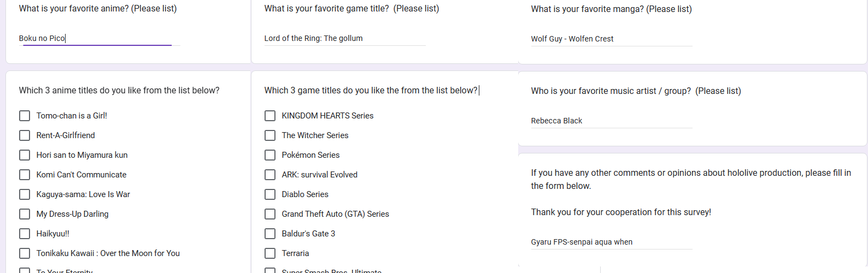Select the Hori san to Miyamura kun checkbox
This screenshot has width=868, height=273.
(x=25, y=155)
